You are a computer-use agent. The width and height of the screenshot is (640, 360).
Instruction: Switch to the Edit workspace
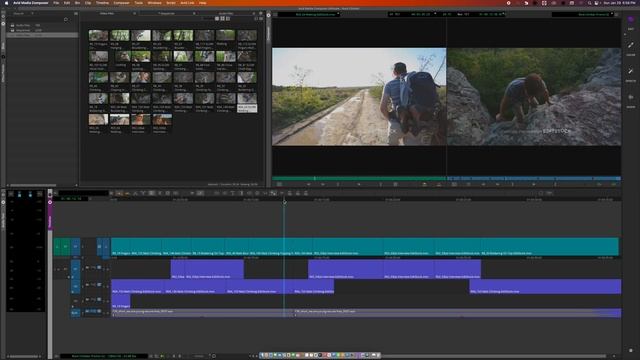pyautogui.click(x=631, y=22)
